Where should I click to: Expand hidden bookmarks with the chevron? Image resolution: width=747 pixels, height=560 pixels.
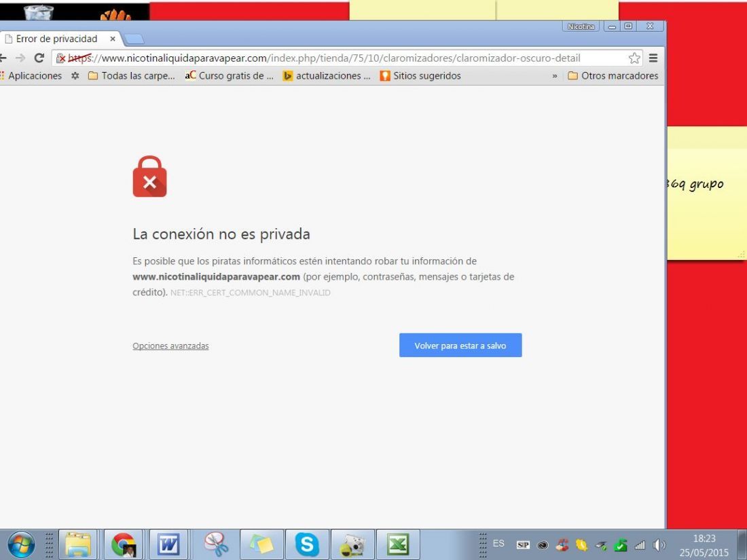555,76
